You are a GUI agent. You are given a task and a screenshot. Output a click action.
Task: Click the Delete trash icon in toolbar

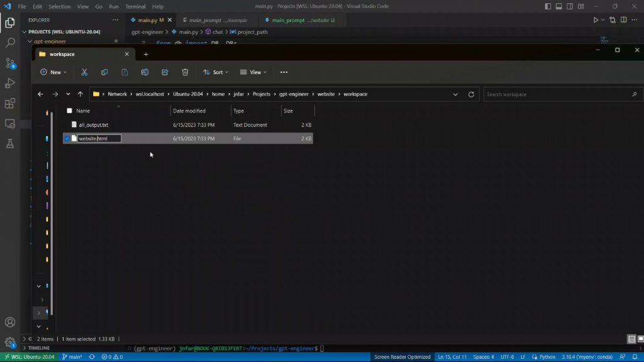tap(185, 72)
